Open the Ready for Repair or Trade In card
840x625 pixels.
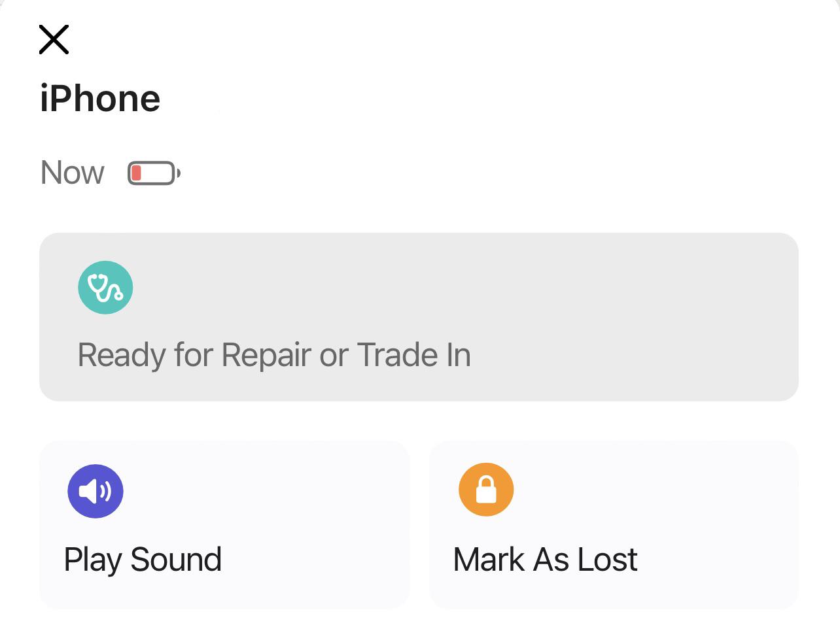[419, 317]
